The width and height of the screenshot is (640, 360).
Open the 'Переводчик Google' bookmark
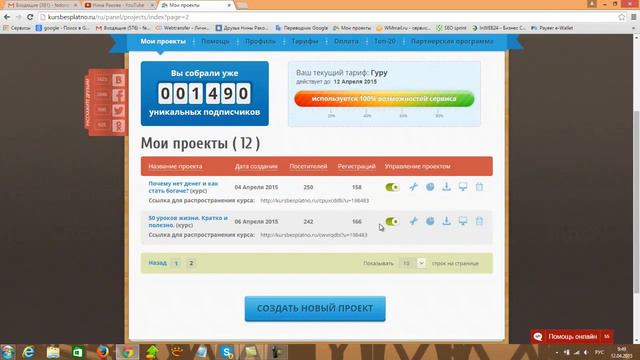coord(302,28)
